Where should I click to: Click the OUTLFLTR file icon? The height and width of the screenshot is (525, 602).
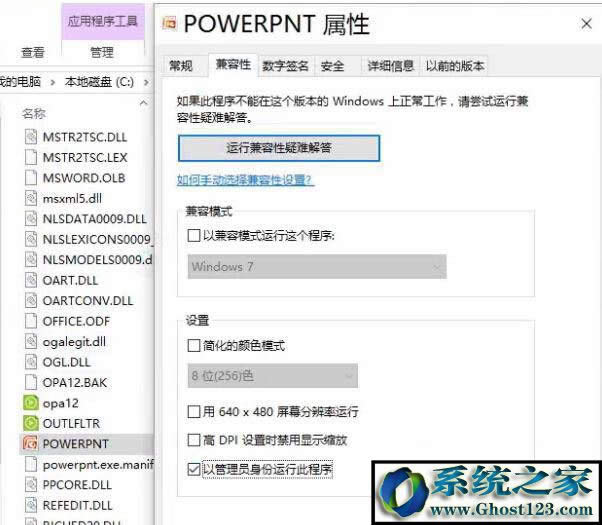pyautogui.click(x=30, y=423)
